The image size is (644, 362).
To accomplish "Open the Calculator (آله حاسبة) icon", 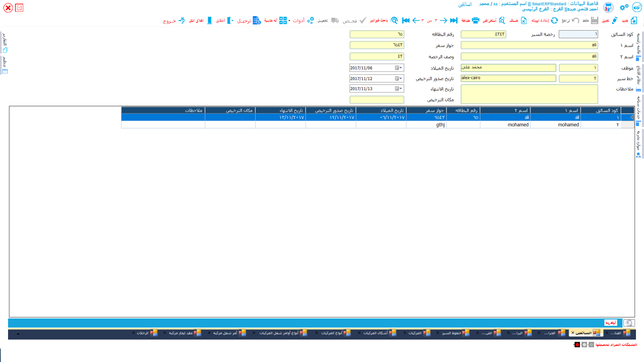I will (x=283, y=21).
